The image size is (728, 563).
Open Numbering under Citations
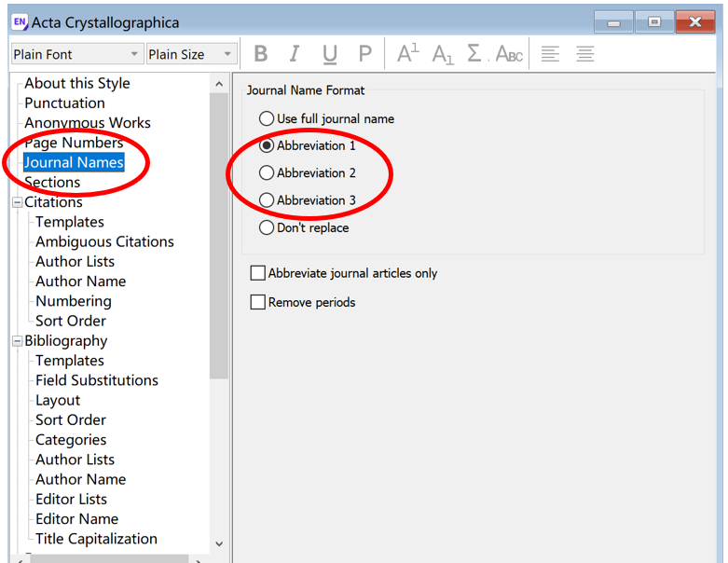[74, 301]
